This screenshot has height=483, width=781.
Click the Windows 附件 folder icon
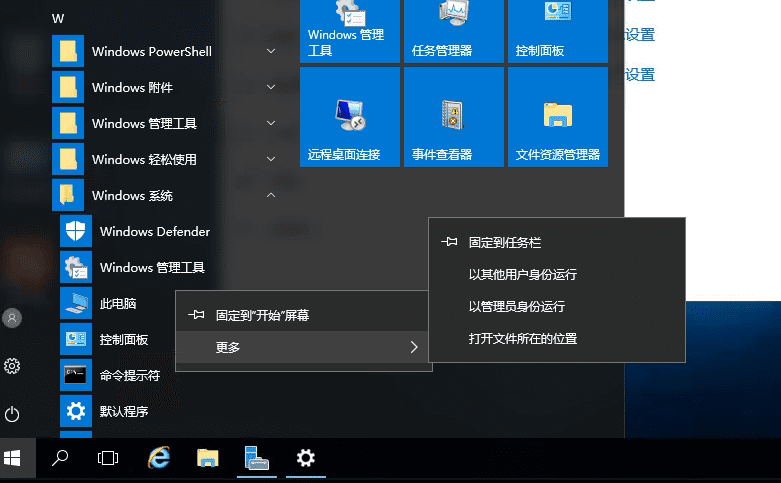click(x=68, y=87)
